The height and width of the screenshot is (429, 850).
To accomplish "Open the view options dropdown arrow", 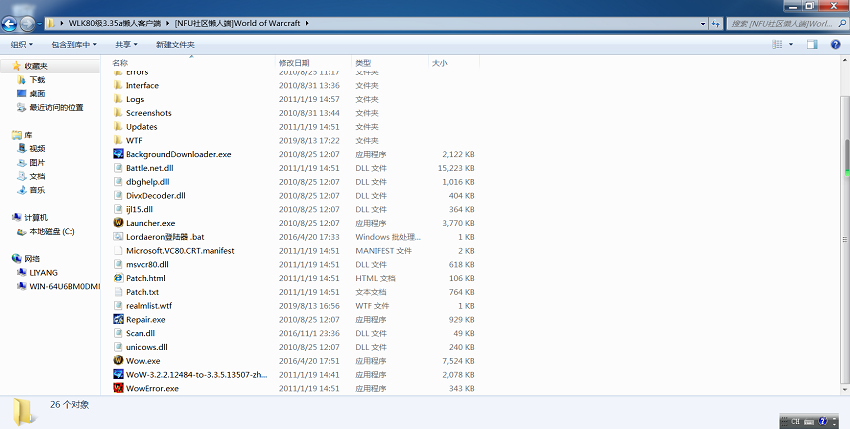I will coord(791,44).
